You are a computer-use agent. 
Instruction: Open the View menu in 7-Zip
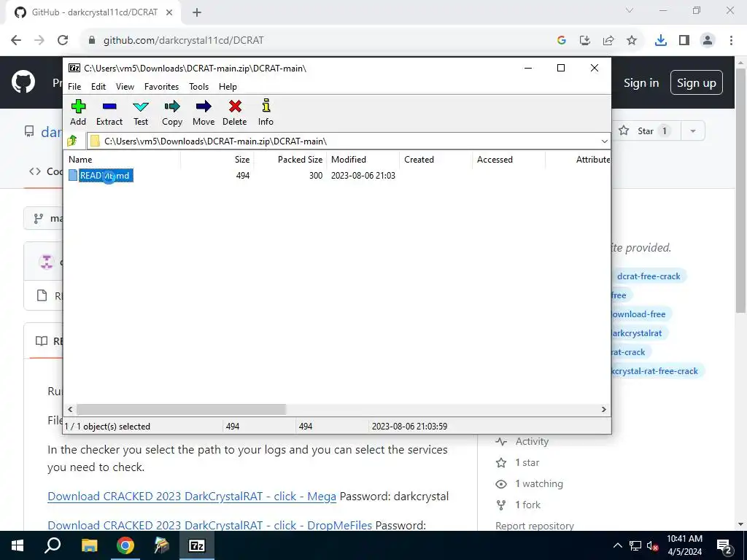point(125,87)
